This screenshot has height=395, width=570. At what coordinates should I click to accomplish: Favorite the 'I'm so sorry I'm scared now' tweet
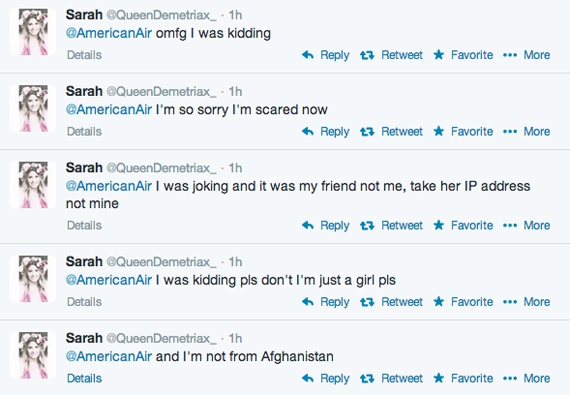(463, 132)
